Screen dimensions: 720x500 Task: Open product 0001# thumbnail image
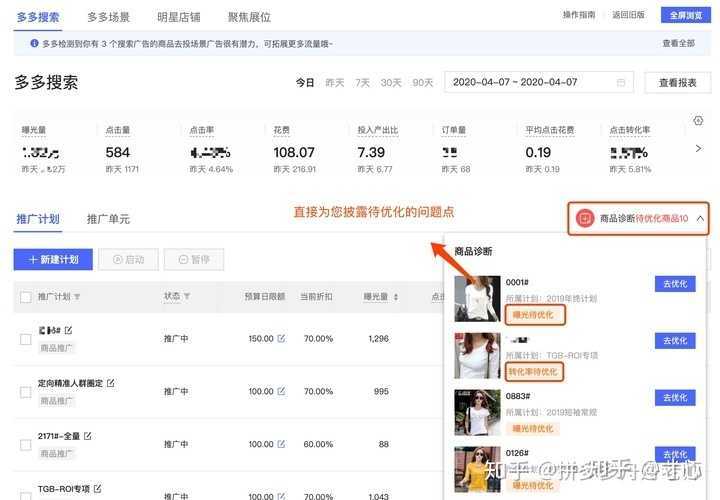coord(477,299)
